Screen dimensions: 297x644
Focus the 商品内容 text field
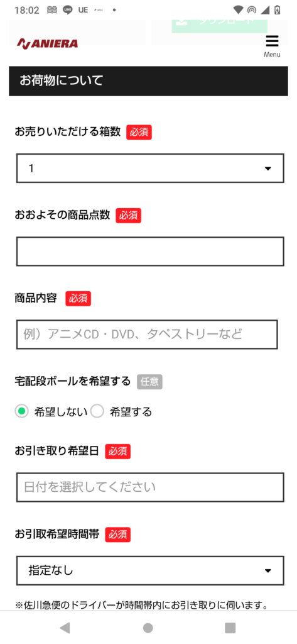147,335
